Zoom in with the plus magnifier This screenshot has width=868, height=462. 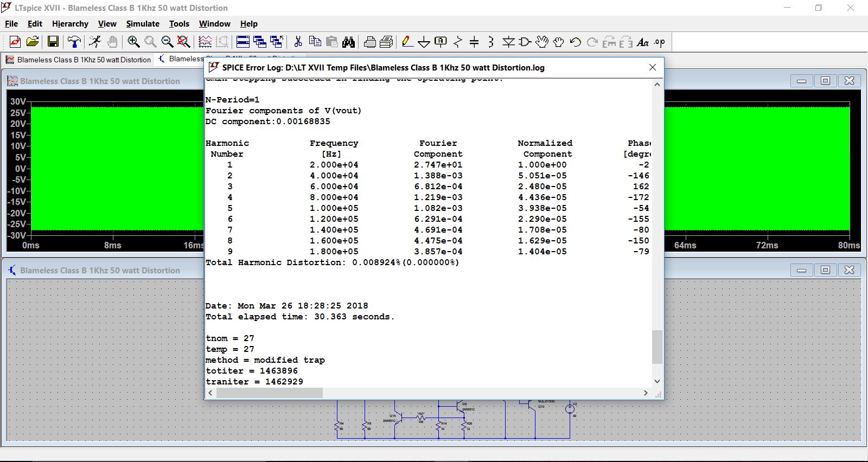coord(133,42)
